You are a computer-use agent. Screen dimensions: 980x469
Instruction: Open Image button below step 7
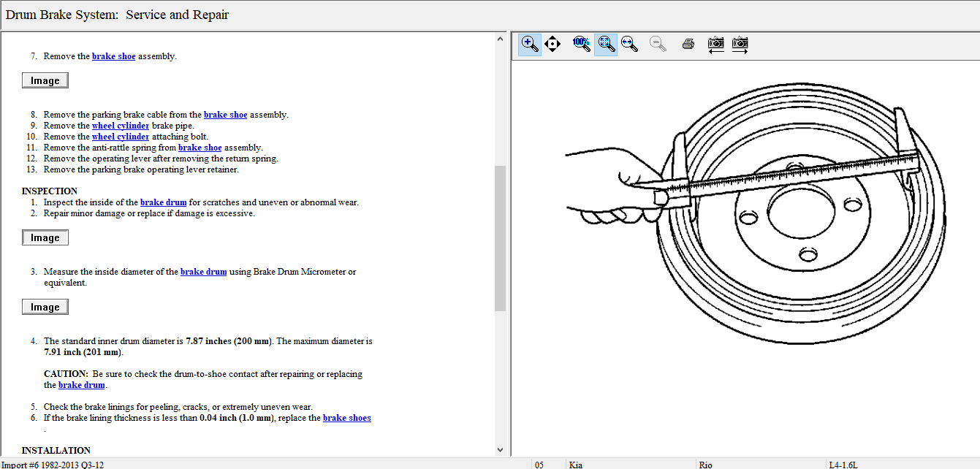(x=45, y=80)
